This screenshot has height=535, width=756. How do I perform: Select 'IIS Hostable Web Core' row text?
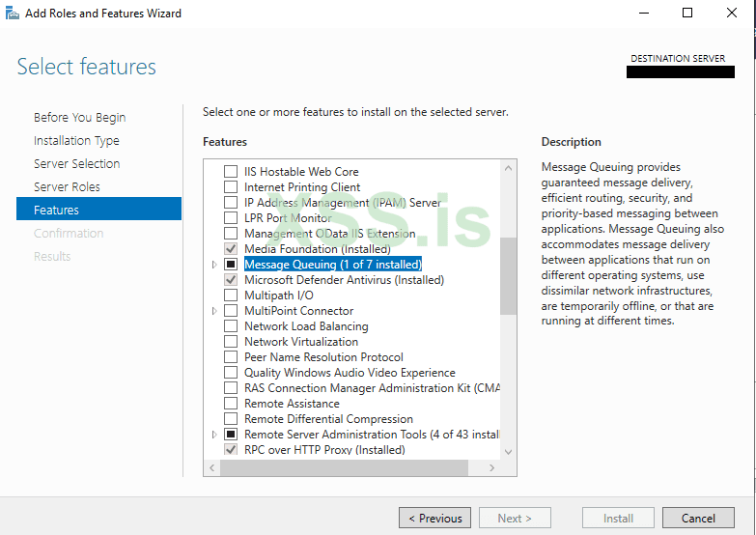tap(301, 172)
